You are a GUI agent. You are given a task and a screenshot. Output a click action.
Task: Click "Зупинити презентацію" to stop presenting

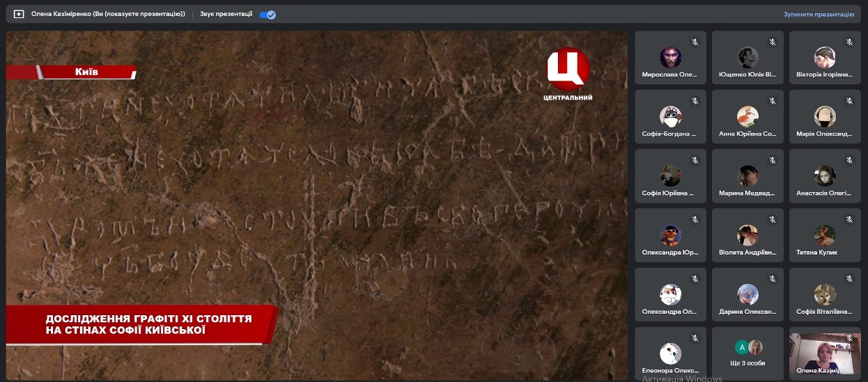pyautogui.click(x=818, y=14)
